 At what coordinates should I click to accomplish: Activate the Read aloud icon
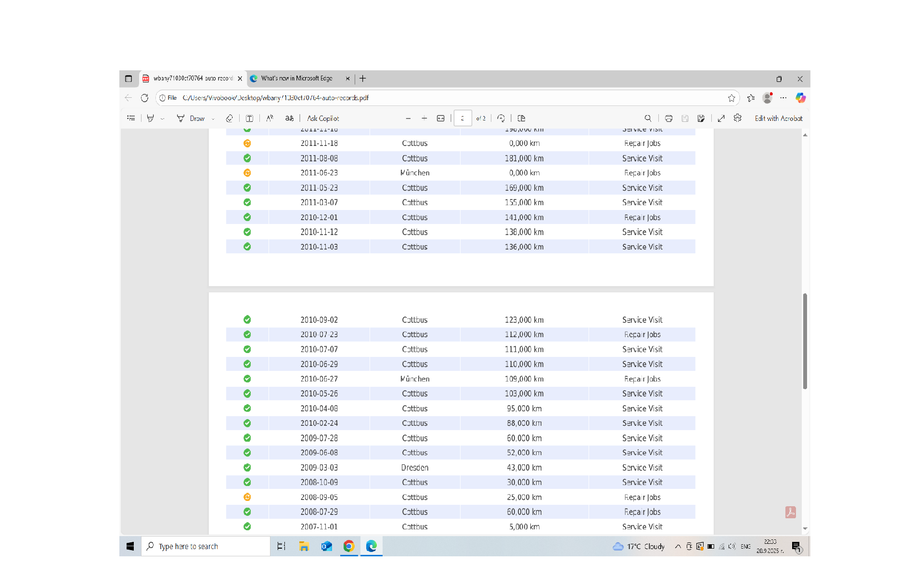pos(270,118)
